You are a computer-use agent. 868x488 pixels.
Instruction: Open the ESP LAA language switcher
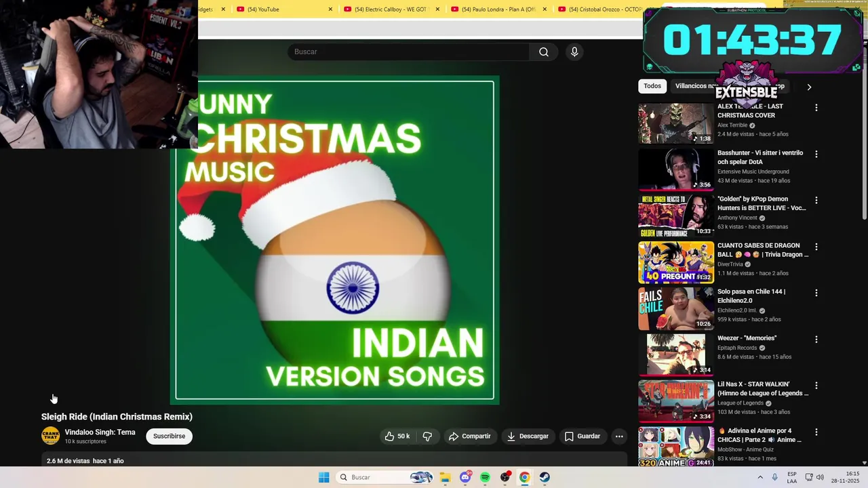[x=792, y=477]
